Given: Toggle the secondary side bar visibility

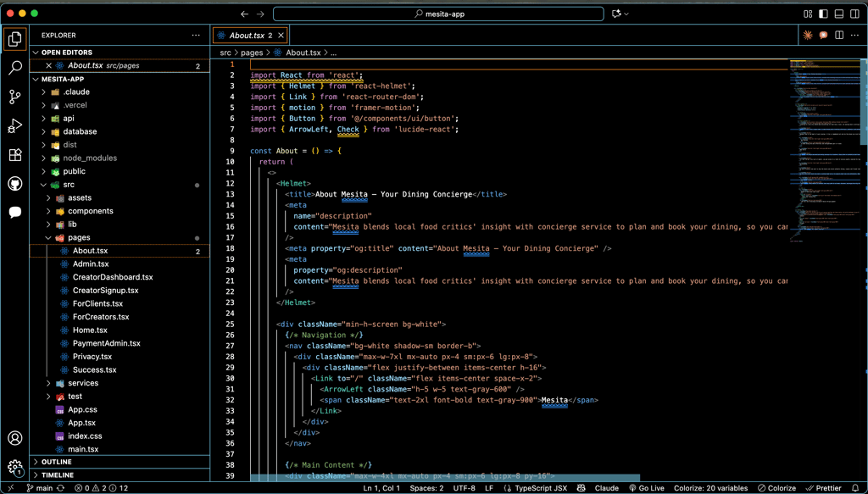Looking at the screenshot, I should [x=854, y=14].
